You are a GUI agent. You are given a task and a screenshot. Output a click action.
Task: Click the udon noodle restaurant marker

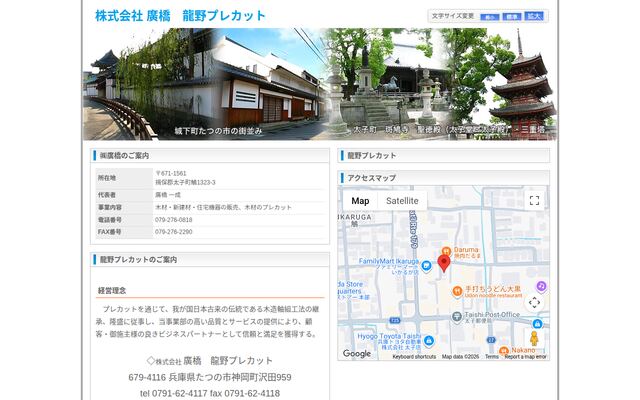pyautogui.click(x=457, y=291)
